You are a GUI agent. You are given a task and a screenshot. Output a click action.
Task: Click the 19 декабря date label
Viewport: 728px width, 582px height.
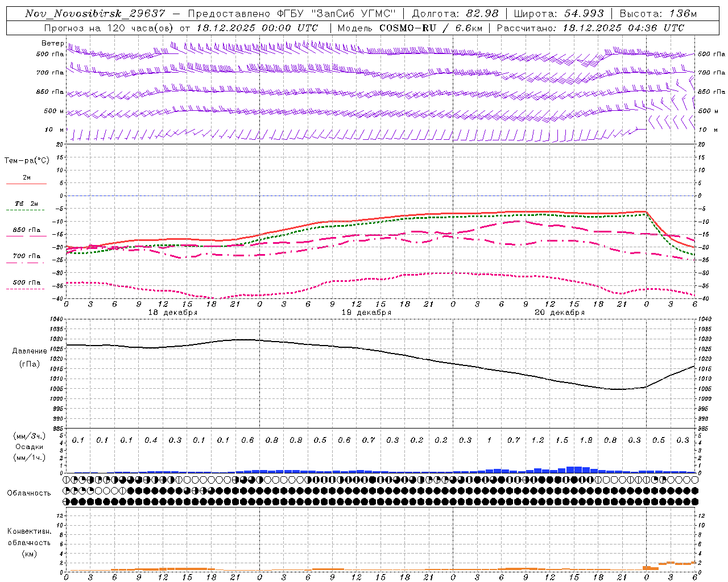coord(366,313)
